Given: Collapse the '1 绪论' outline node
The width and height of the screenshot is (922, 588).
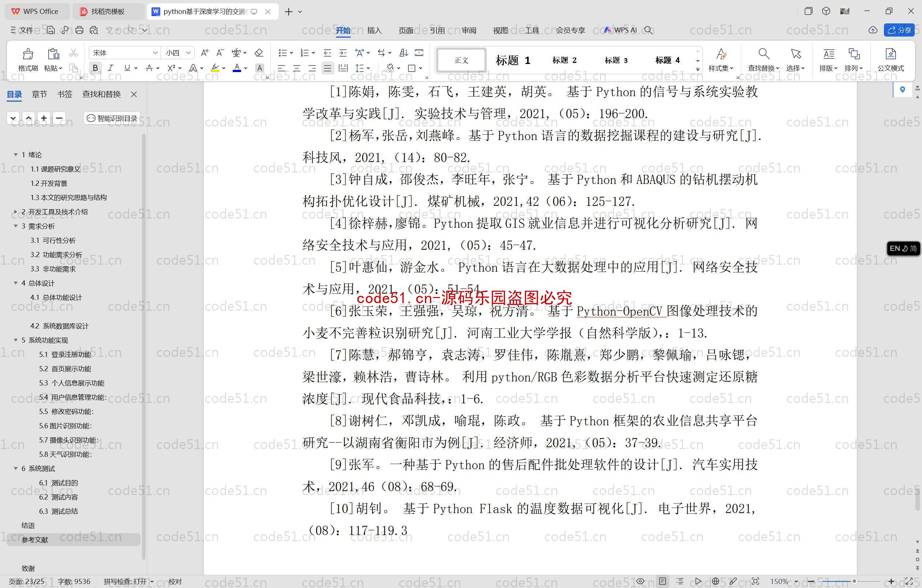Looking at the screenshot, I should [16, 155].
